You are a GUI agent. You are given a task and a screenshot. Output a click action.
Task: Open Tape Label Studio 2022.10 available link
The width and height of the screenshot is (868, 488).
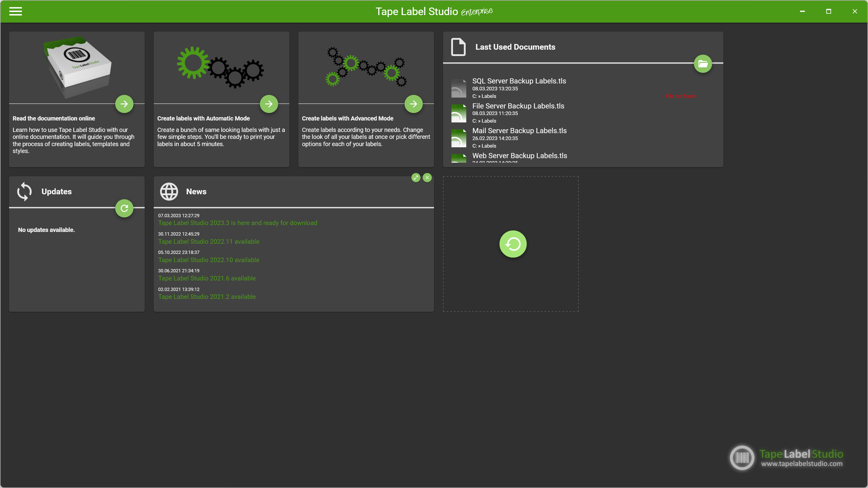(x=209, y=260)
